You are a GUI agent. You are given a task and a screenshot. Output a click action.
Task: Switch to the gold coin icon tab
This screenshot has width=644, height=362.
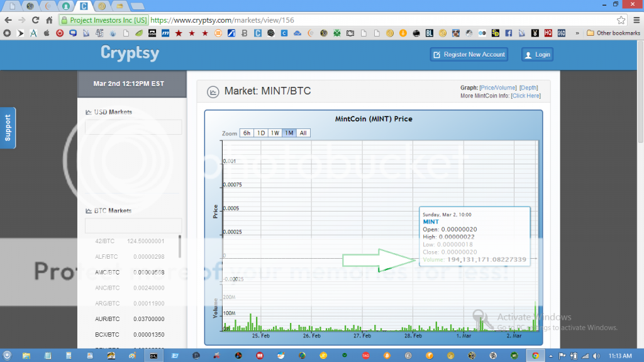pyautogui.click(x=102, y=6)
